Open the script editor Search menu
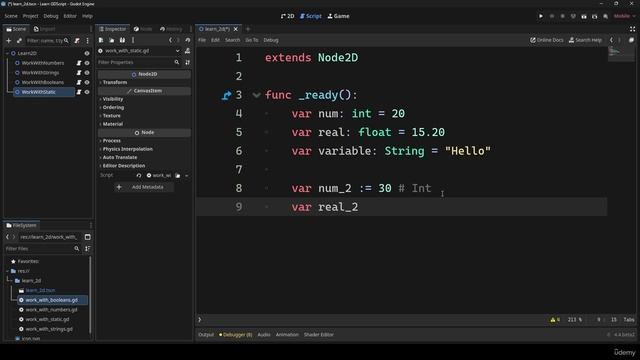This screenshot has width=640, height=360. click(x=232, y=40)
